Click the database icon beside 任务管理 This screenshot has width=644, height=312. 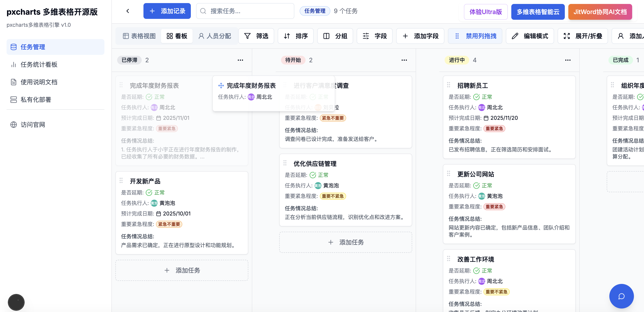pos(14,47)
